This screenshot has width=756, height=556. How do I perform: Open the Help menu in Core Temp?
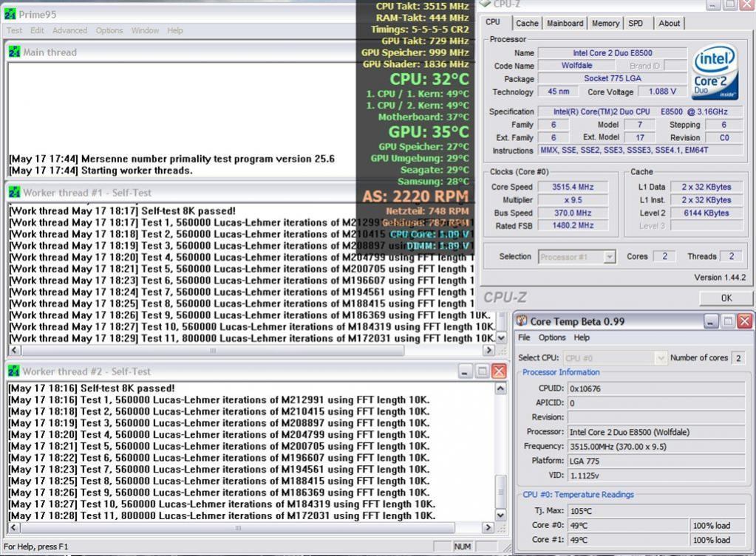pos(582,337)
